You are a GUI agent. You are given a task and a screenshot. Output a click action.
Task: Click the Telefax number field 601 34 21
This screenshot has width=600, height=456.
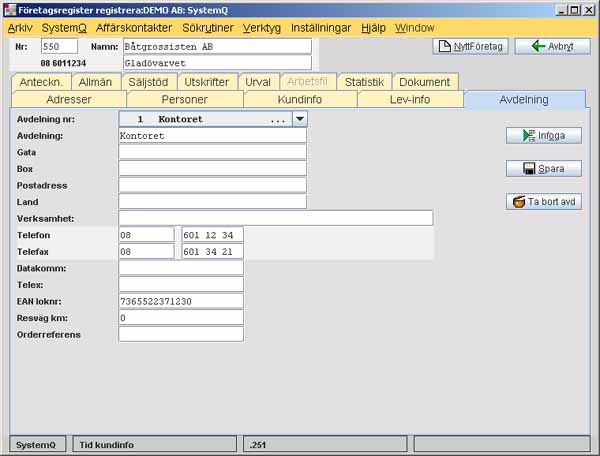coord(212,251)
